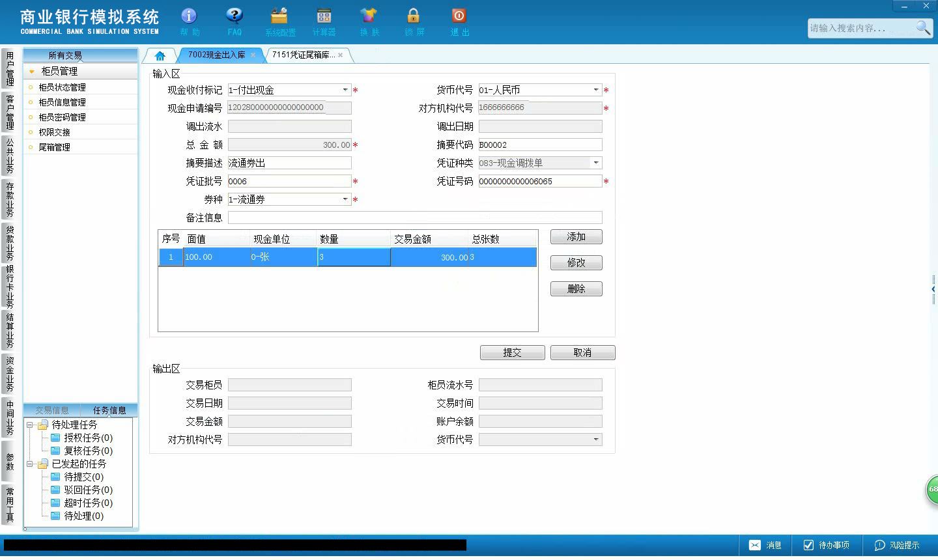Go to the home tab icon

coord(160,55)
